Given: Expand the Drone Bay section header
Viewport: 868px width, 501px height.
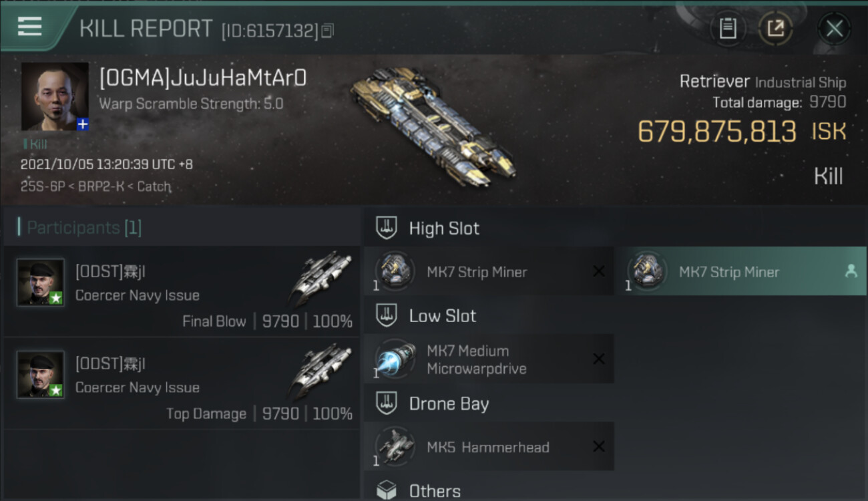Looking at the screenshot, I should coord(489,403).
